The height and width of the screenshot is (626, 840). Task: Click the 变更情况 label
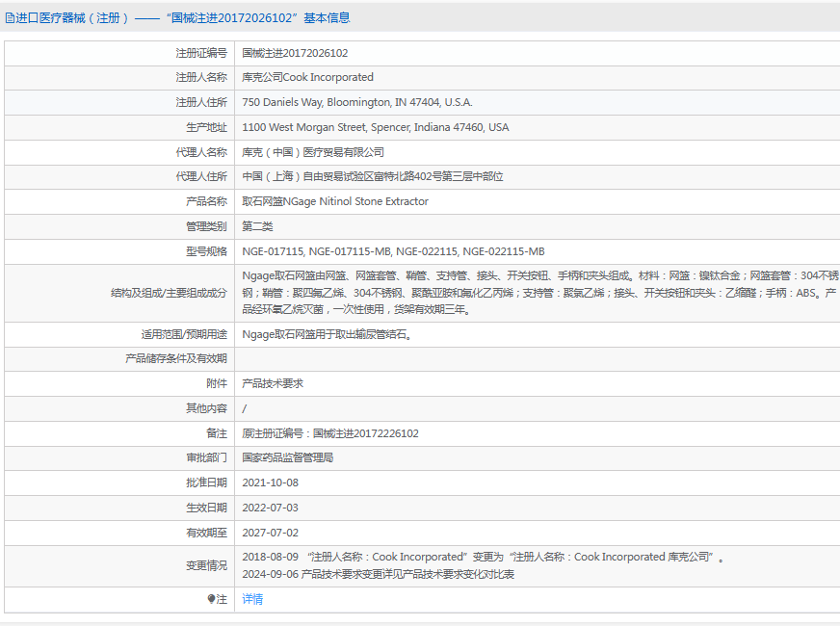coord(206,566)
